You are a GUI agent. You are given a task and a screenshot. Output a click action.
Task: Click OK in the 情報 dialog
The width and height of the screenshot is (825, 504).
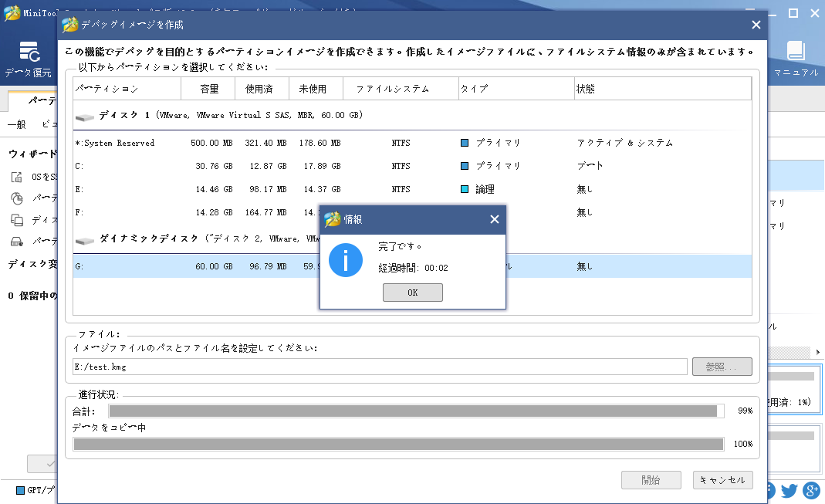(412, 293)
